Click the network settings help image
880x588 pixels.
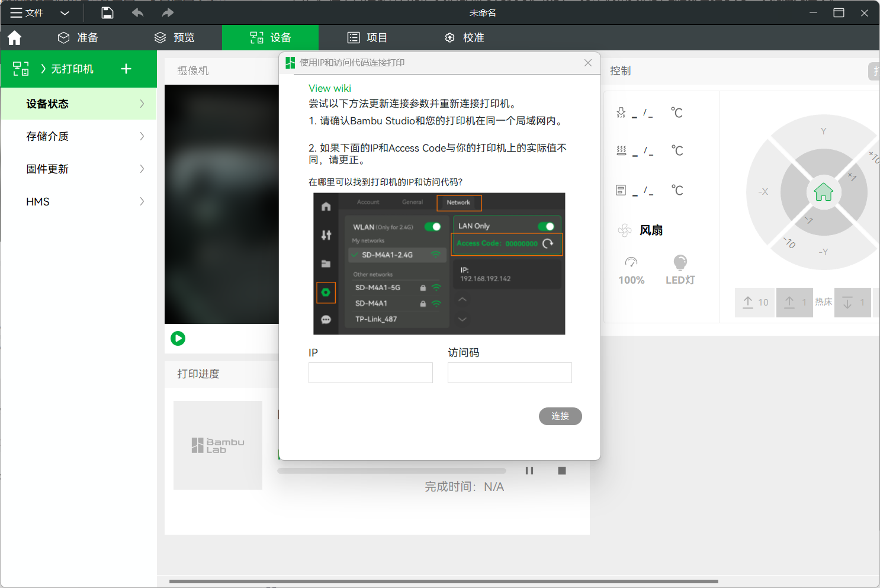[x=439, y=264]
